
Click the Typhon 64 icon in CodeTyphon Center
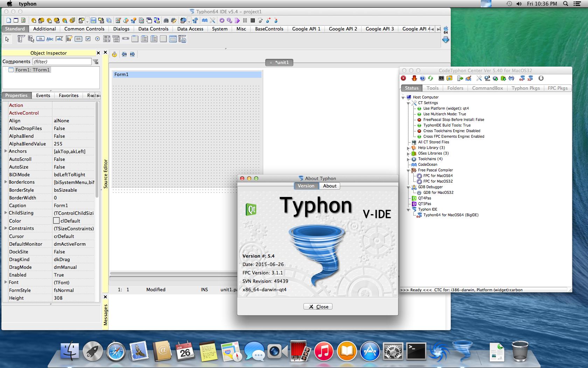tap(522, 78)
